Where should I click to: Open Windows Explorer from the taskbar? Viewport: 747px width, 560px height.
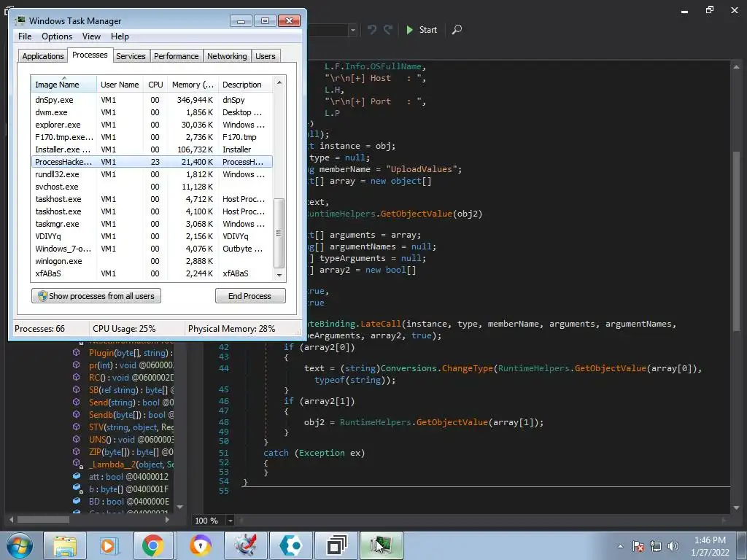click(64, 545)
